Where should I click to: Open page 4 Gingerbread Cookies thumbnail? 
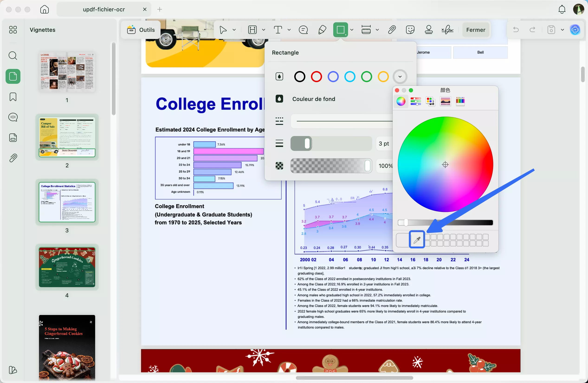click(67, 267)
